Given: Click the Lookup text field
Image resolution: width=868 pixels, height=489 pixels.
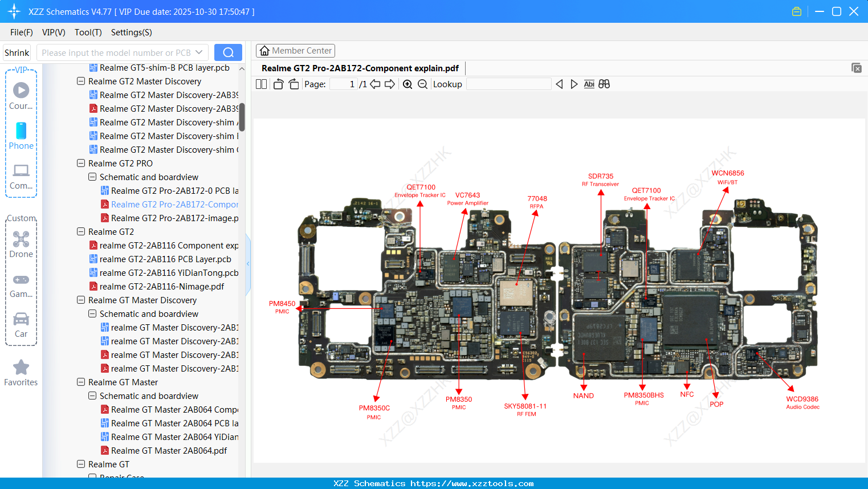Looking at the screenshot, I should (x=509, y=84).
